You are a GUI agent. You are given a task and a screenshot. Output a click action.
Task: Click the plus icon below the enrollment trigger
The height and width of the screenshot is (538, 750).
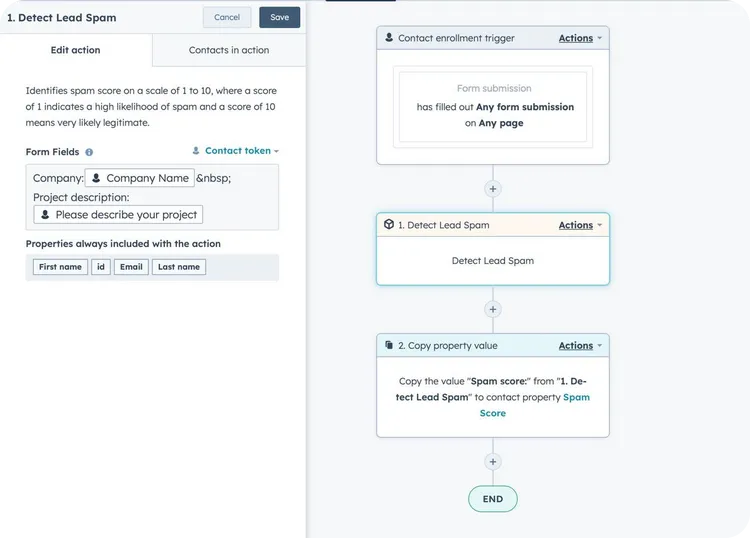(492, 188)
